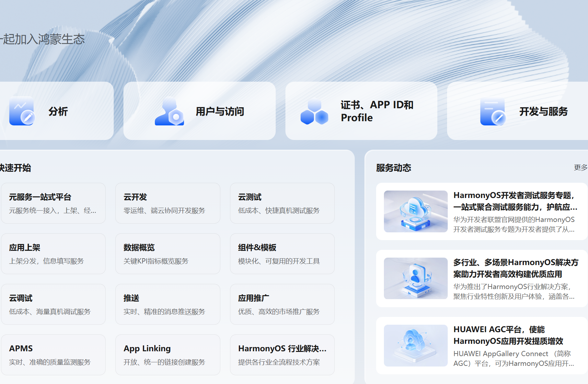Viewport: 588px width, 384px height.
Task: Launch the APMS quality monitoring card
Action: [53, 355]
